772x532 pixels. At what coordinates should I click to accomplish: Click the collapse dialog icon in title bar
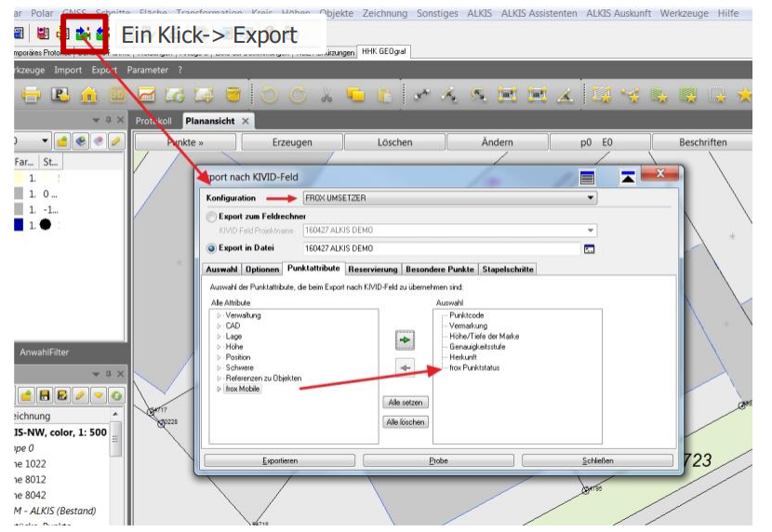pos(628,177)
